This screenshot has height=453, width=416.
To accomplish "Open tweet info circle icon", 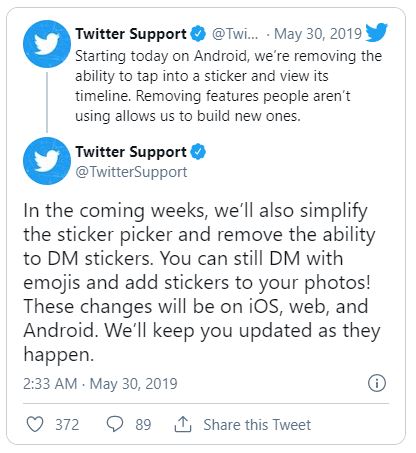I will tap(377, 383).
